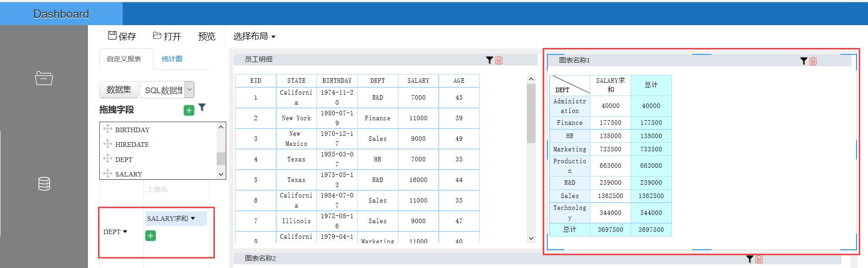Click the filter icon of 图表名称2 panel
Viewport: 868px width, 268px height.
(749, 259)
